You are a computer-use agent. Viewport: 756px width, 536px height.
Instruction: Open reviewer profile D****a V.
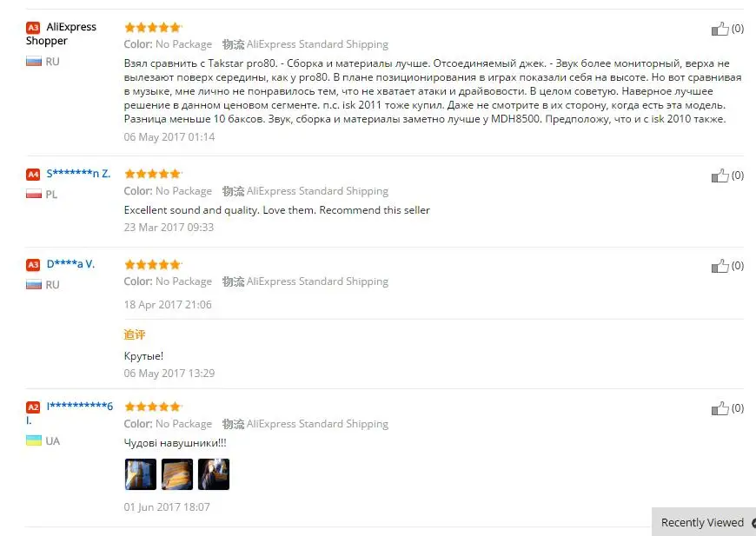(x=70, y=264)
